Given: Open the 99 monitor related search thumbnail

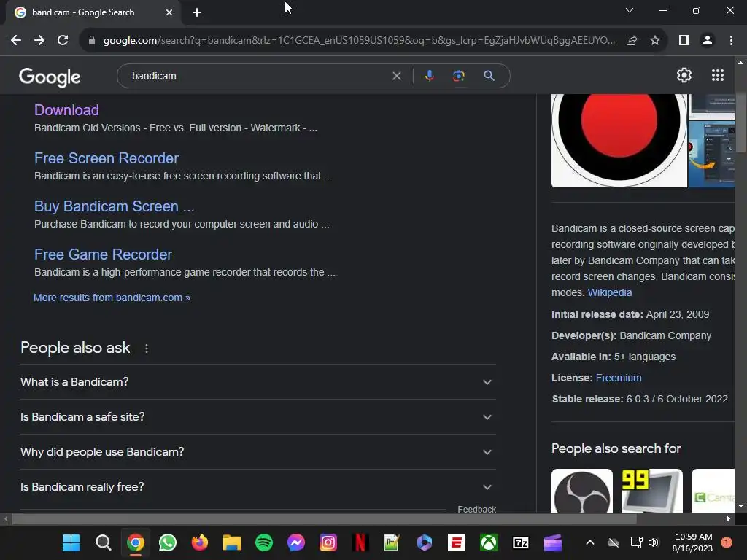Looking at the screenshot, I should point(652,491).
